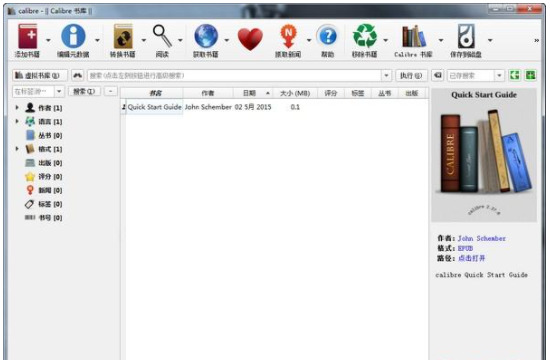This screenshot has height=360, width=550.
Task: Click the John Schember author cell in the book row
Action: tap(208, 107)
